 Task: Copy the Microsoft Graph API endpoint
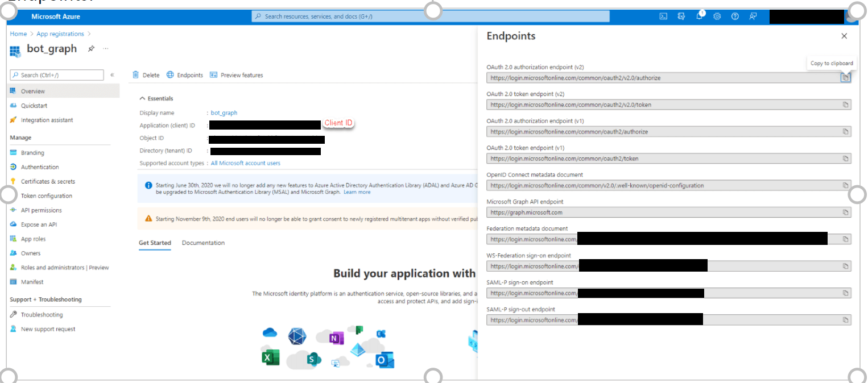844,212
